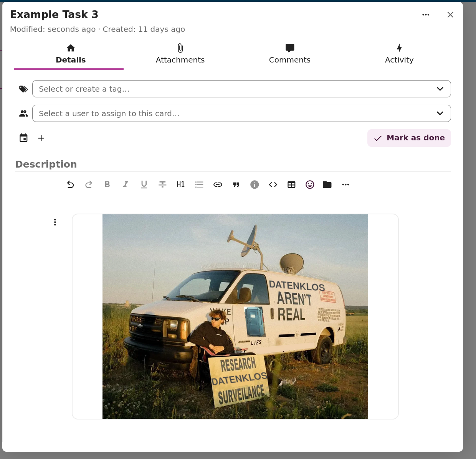Expand the tag selection dropdown
Viewport: 476px width, 459px height.
[440, 89]
